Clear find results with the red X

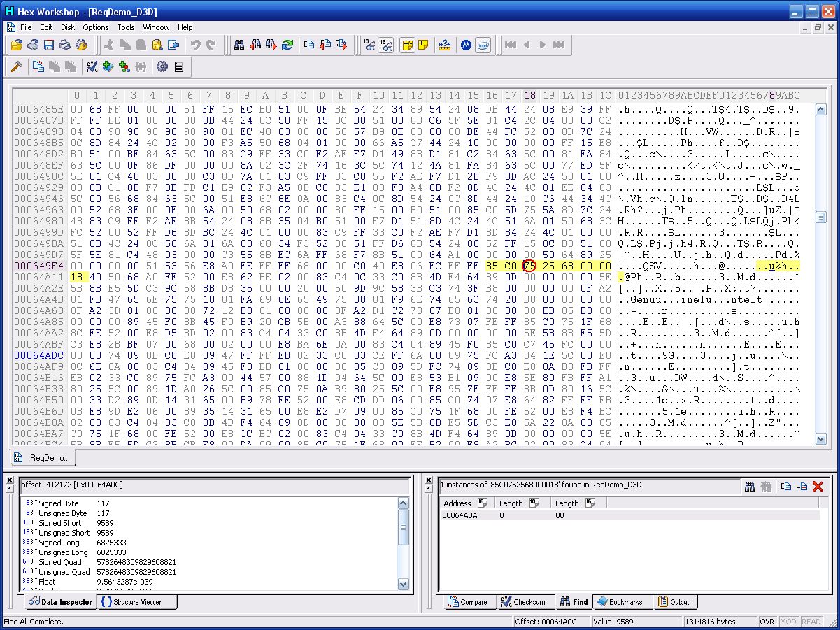tap(818, 487)
